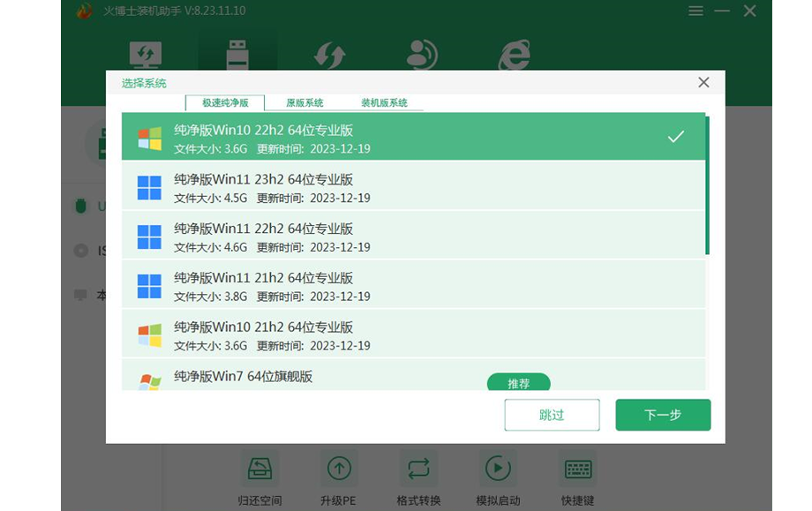The image size is (812, 511).
Task: Click the checkmark on Win10 22h2 row
Action: point(675,137)
